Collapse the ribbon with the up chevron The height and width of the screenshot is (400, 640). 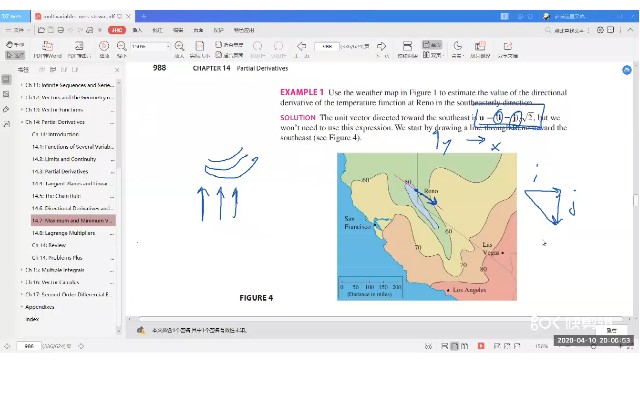(631, 30)
